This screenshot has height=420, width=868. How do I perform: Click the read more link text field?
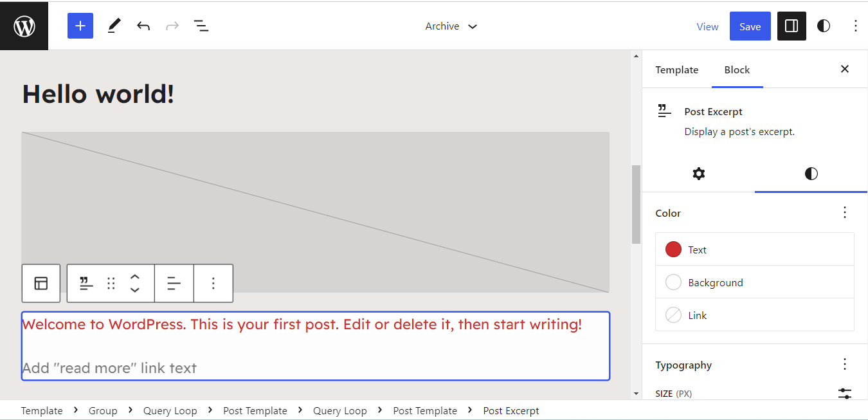[109, 368]
